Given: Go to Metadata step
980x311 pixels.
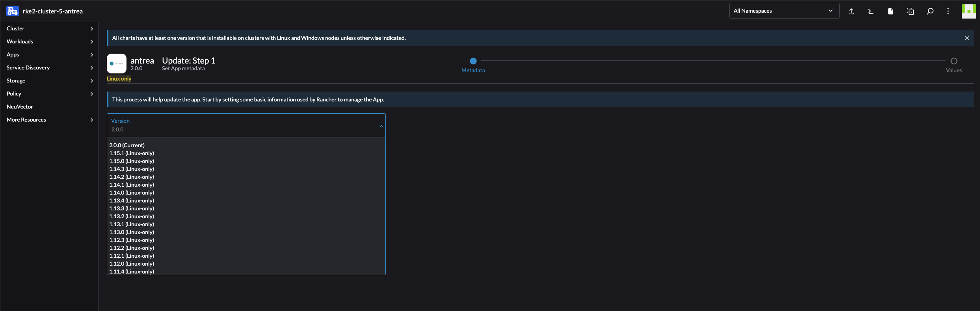Looking at the screenshot, I should point(473,65).
